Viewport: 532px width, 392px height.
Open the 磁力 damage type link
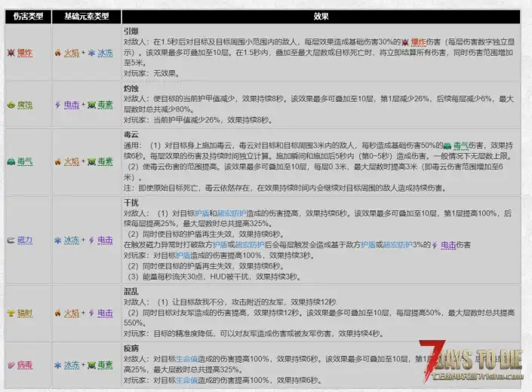click(x=25, y=240)
